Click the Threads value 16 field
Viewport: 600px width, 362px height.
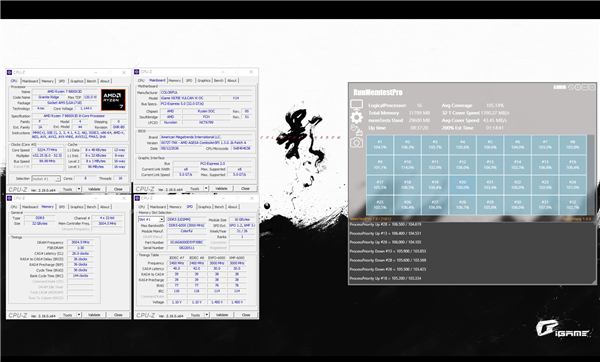coord(120,178)
